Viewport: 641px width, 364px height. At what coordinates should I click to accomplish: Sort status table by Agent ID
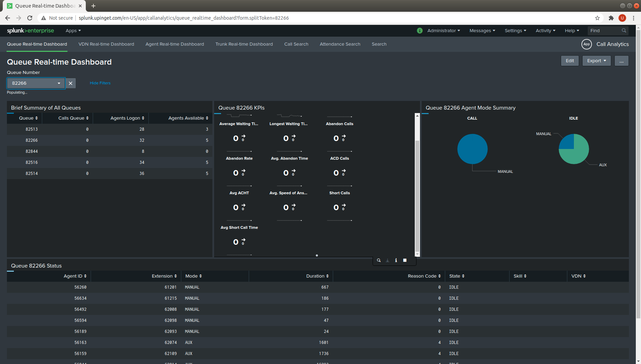75,276
